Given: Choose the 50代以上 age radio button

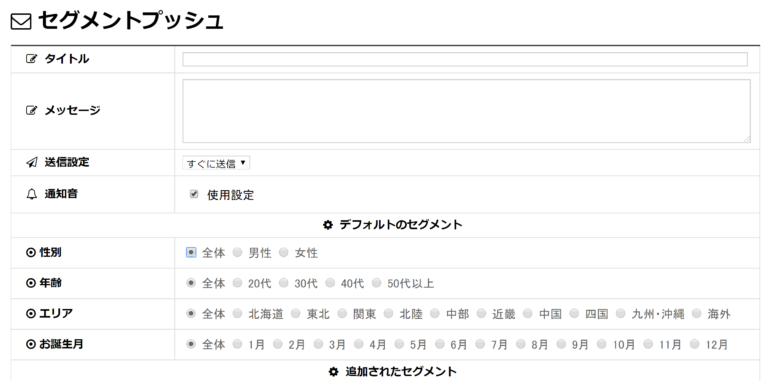Looking at the screenshot, I should 377,283.
